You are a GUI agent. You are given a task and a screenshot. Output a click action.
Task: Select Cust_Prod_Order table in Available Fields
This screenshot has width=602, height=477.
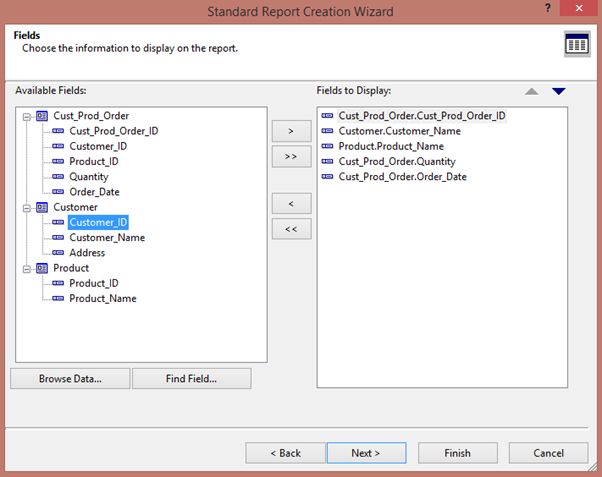point(91,116)
